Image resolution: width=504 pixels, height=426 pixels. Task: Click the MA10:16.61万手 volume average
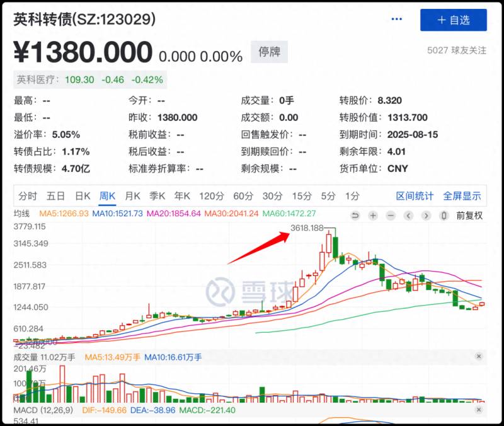(x=173, y=357)
